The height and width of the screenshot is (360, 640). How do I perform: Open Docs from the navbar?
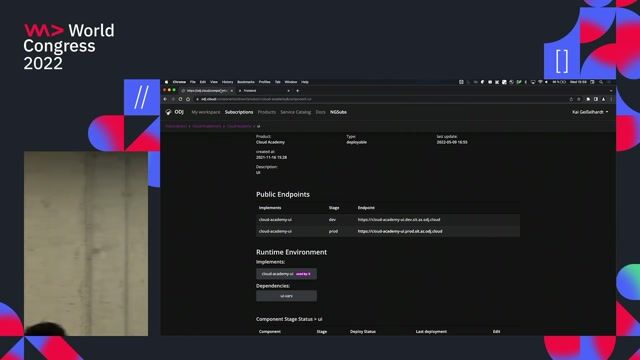(320, 112)
